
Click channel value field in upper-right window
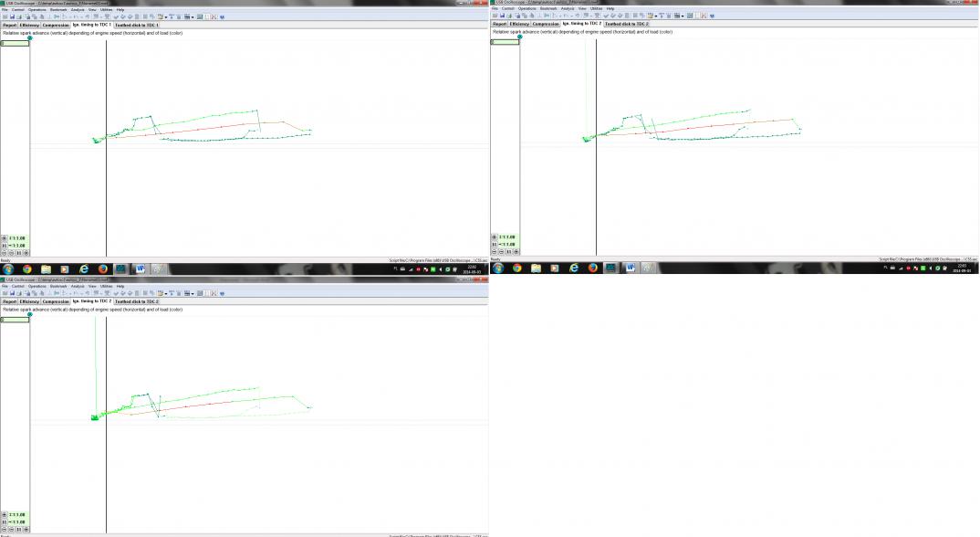point(505,42)
